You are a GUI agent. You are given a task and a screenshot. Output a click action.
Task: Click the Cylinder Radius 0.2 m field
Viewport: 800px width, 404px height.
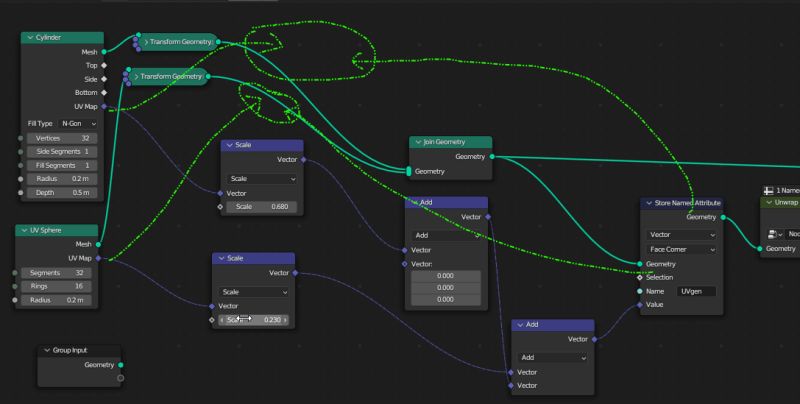tap(62, 179)
